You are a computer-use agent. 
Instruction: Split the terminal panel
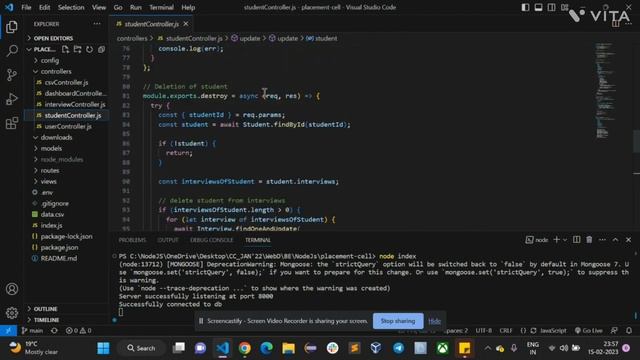(x=576, y=240)
